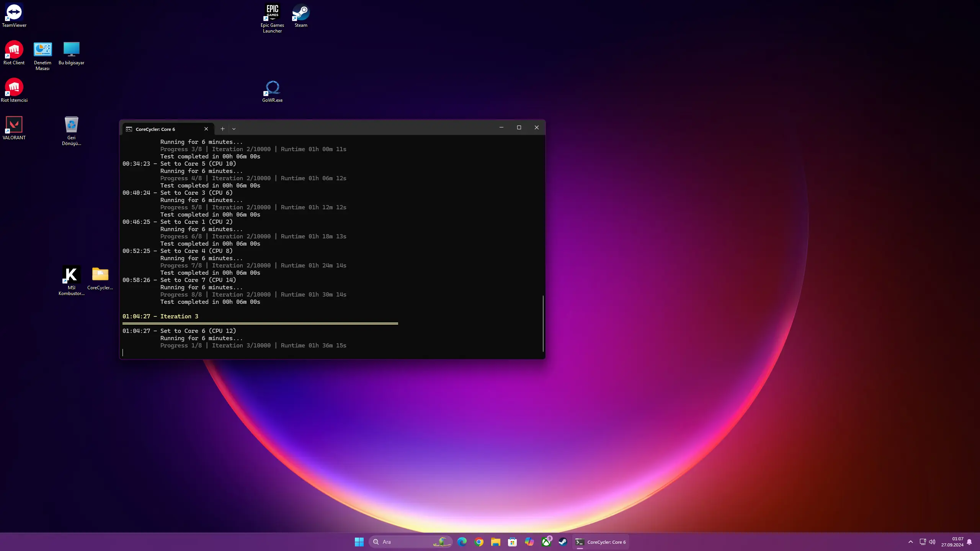The width and height of the screenshot is (980, 551).
Task: Add a new terminal tab
Action: pyautogui.click(x=222, y=129)
